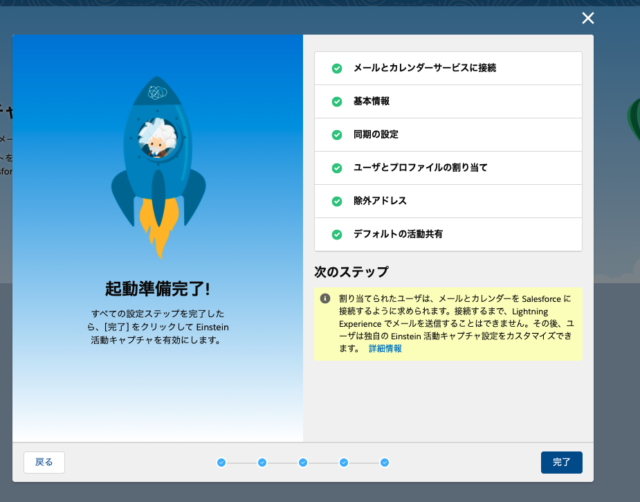Select the メールとカレンダーサービスに接続 row

448,68
